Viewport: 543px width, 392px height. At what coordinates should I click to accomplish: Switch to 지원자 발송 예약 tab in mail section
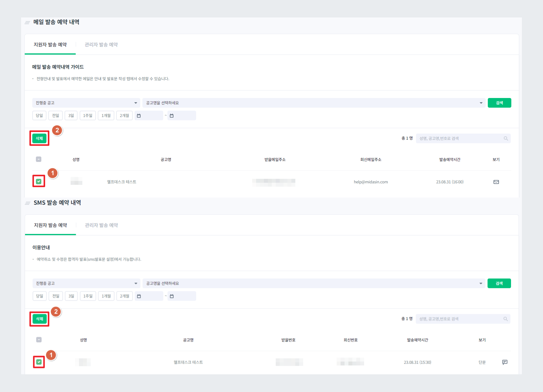click(x=50, y=45)
